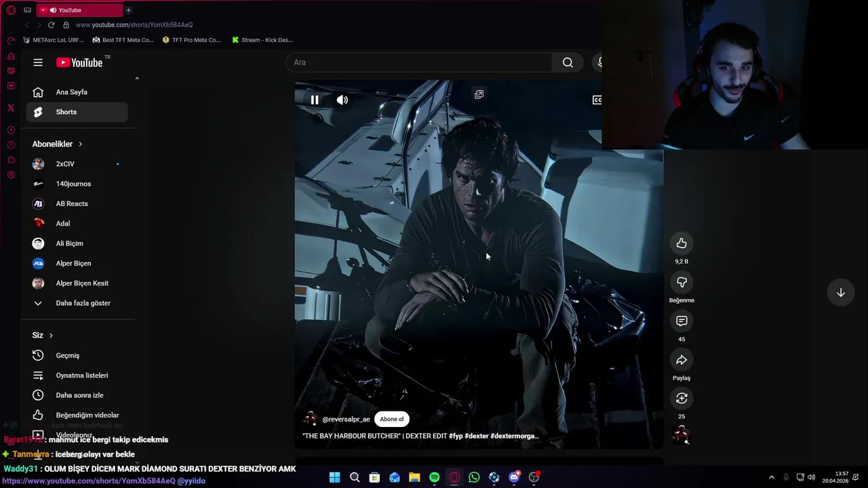Screen dimensions: 868x488
Task: Open the Alper Biçen Kesit channel
Action: click(x=77, y=283)
